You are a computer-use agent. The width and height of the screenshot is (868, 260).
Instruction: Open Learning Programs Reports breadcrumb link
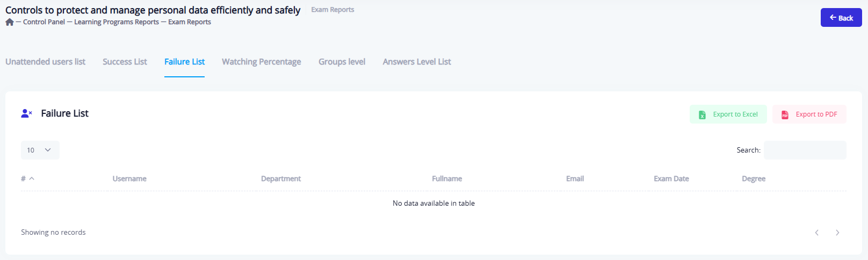pos(116,22)
